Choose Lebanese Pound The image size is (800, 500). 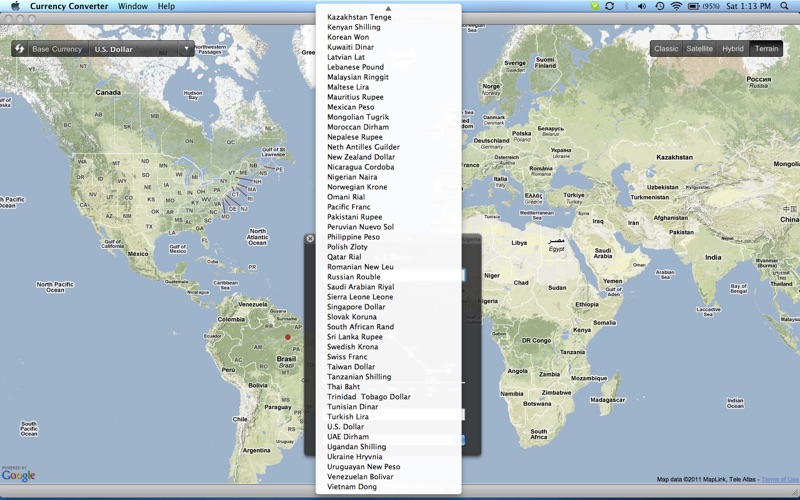(x=389, y=67)
